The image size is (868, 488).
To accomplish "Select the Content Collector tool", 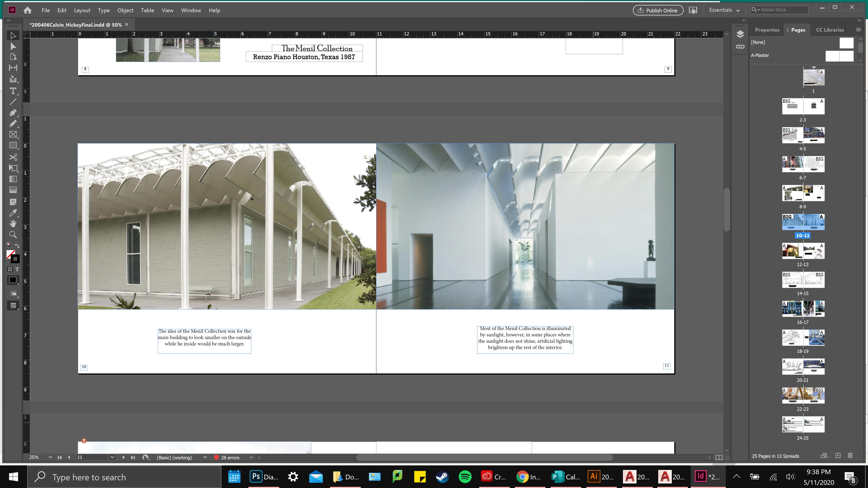I will coord(13,79).
